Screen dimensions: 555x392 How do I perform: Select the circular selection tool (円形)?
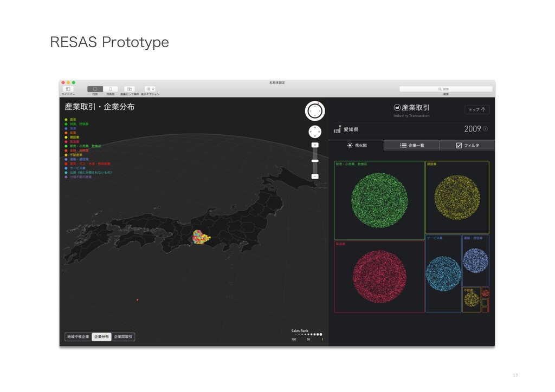95,89
